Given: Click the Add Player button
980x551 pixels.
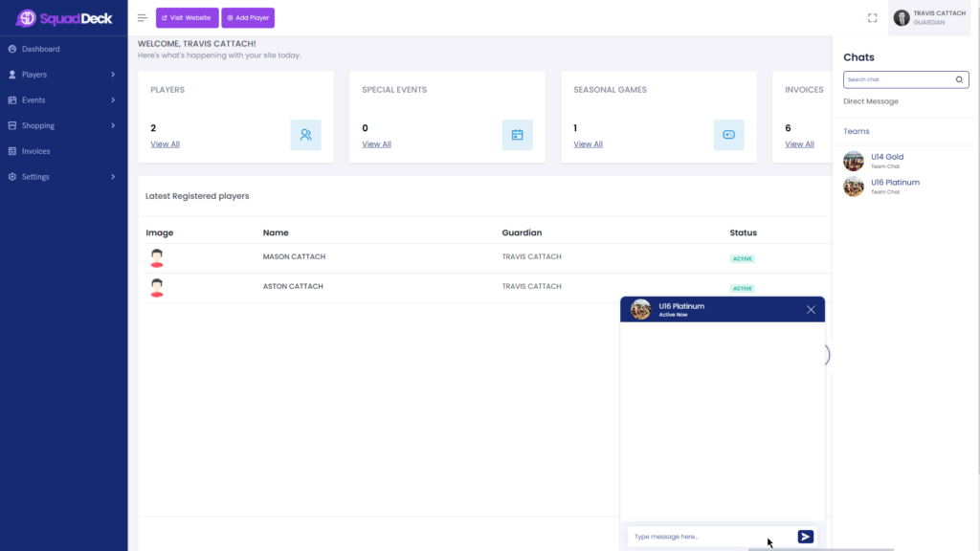Looking at the screenshot, I should point(247,17).
